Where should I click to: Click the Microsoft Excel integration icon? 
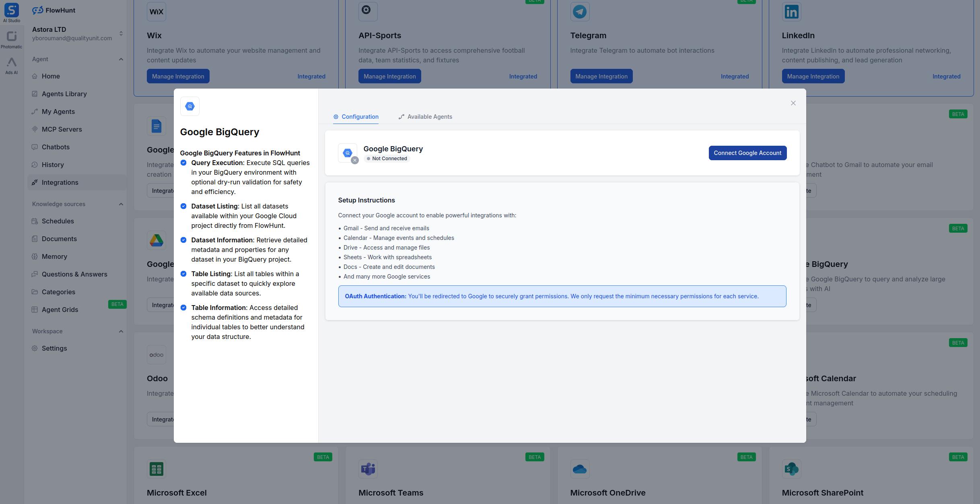pos(156,469)
